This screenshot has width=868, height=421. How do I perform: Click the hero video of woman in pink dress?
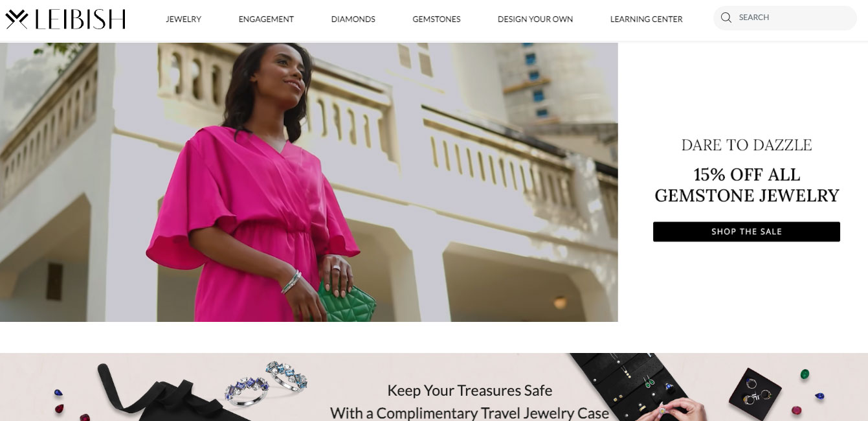tap(309, 182)
